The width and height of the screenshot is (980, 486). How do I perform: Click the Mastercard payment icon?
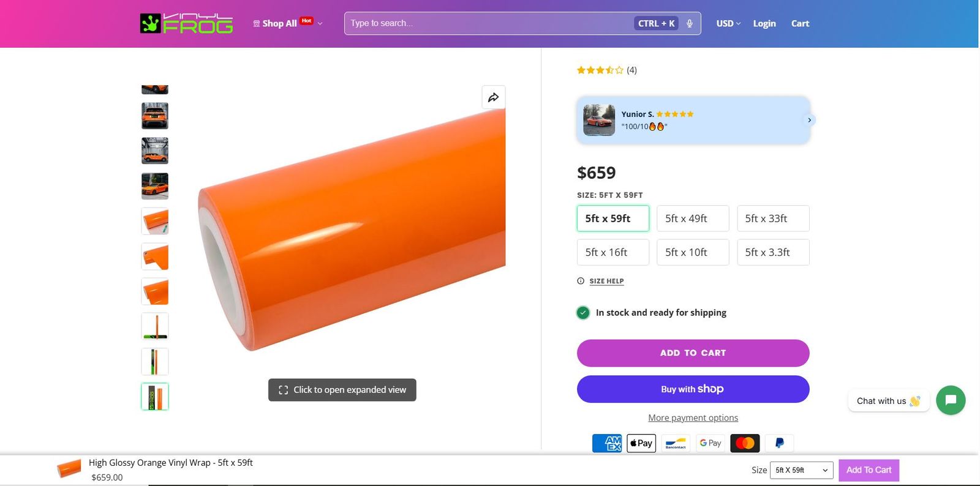[x=745, y=443]
